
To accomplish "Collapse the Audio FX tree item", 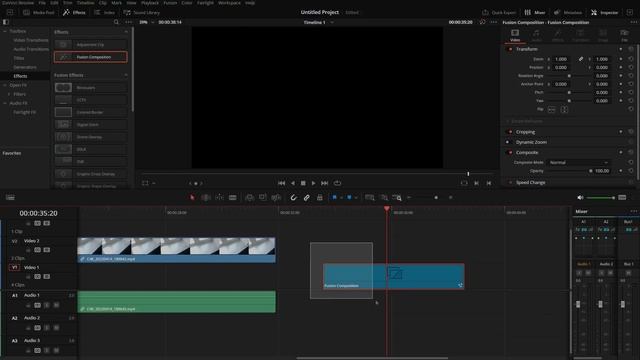I will click(x=5, y=103).
